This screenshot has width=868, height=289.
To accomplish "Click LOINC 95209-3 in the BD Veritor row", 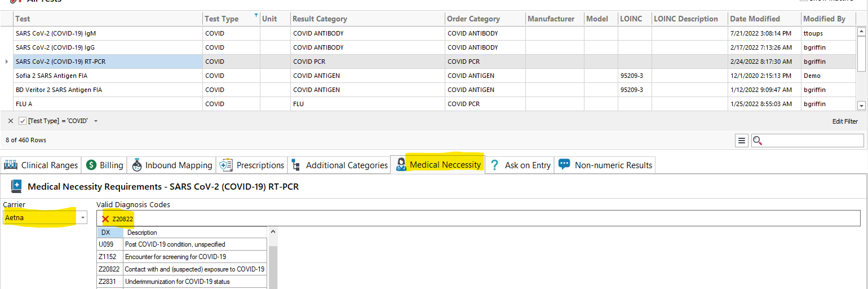I will point(635,90).
